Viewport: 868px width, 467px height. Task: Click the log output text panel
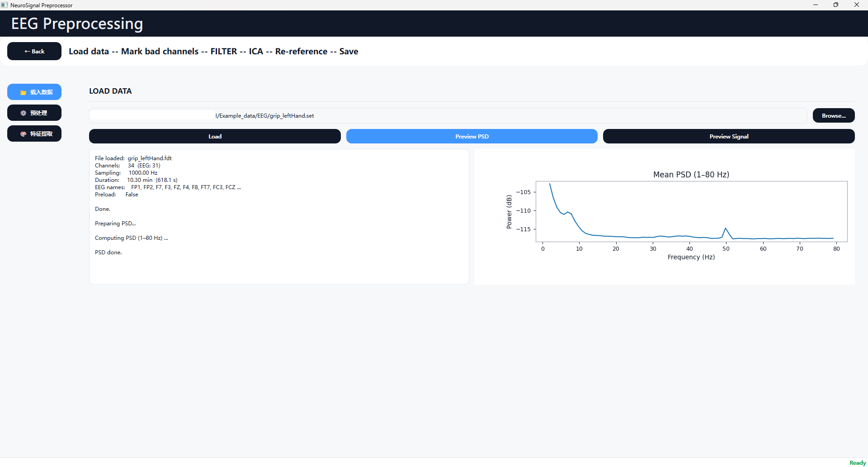tap(279, 217)
